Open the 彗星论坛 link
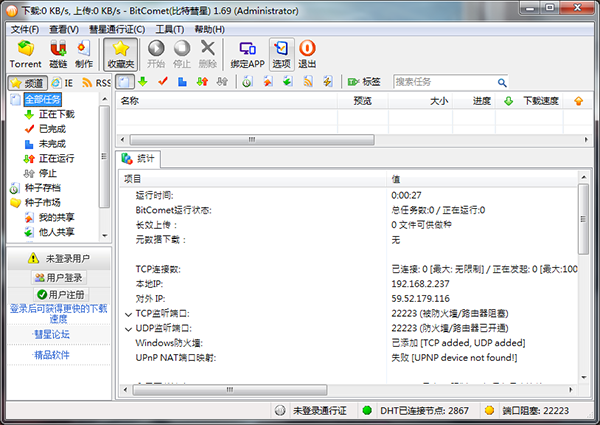Screen dimensions: 600x425 pyautogui.click(x=52, y=334)
